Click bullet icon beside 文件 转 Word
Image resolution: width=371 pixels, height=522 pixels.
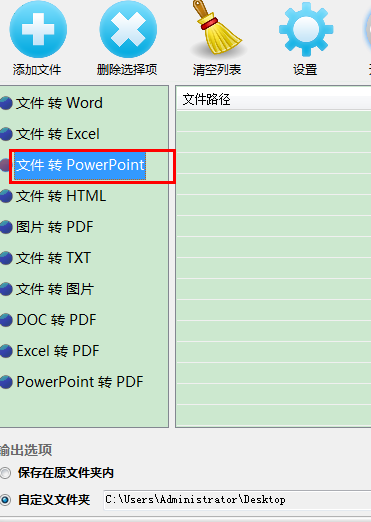coord(6,103)
